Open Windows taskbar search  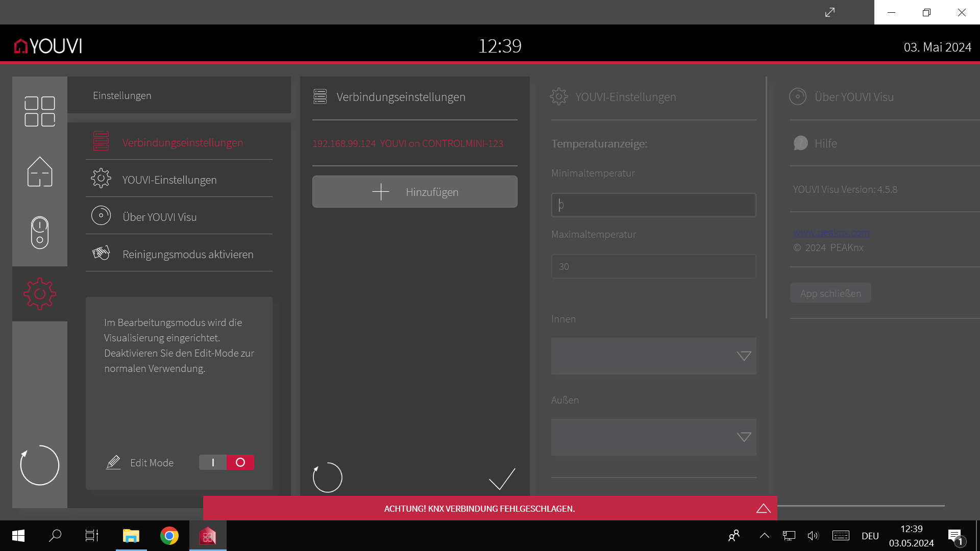55,536
